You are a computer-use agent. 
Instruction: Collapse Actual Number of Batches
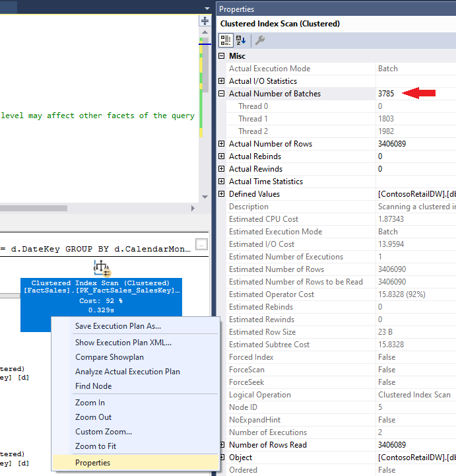click(x=222, y=94)
